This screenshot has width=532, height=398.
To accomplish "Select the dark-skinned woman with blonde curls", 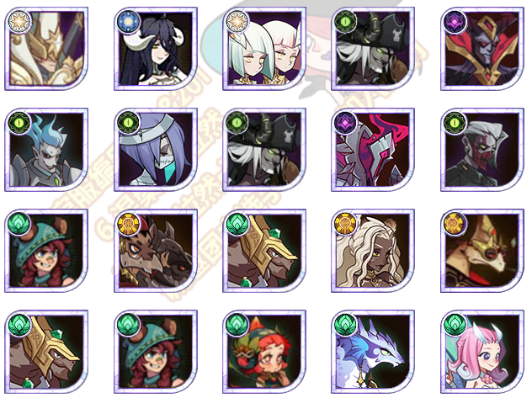I will (x=373, y=251).
